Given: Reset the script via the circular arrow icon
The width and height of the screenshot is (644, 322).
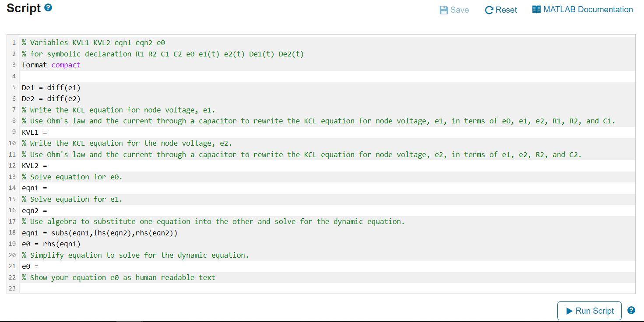Looking at the screenshot, I should [489, 10].
